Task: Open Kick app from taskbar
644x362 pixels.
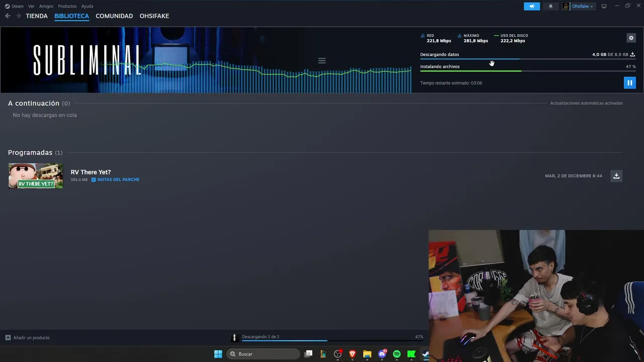Action: click(x=411, y=354)
